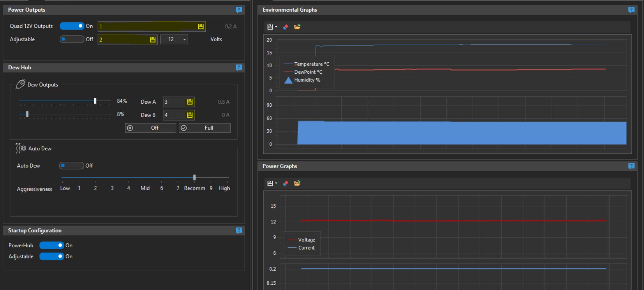644x290 pixels.
Task: Toggle the Adjustable startup switch
Action: 52,256
